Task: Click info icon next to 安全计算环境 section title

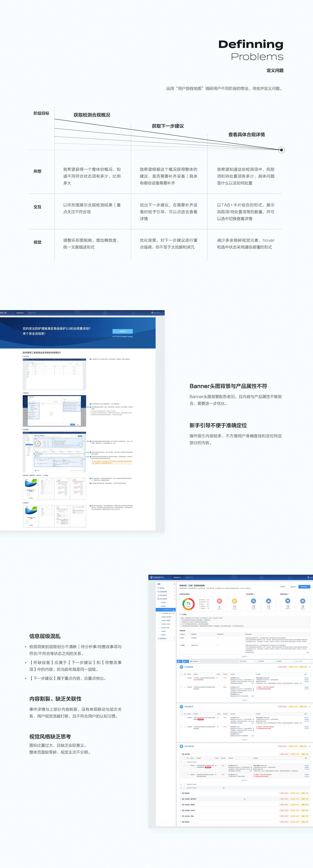Action: pos(194,746)
